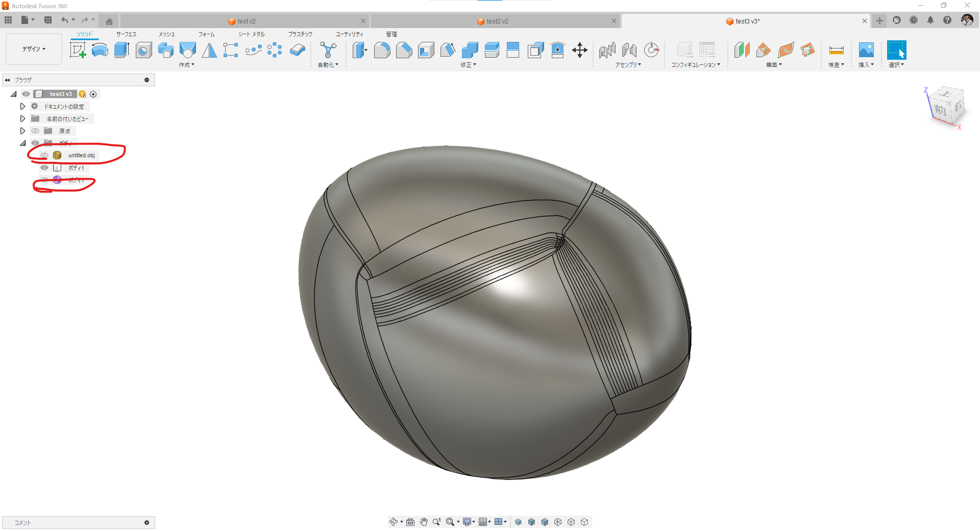Toggle visibility of the ボディ bodies folder

pos(35,143)
